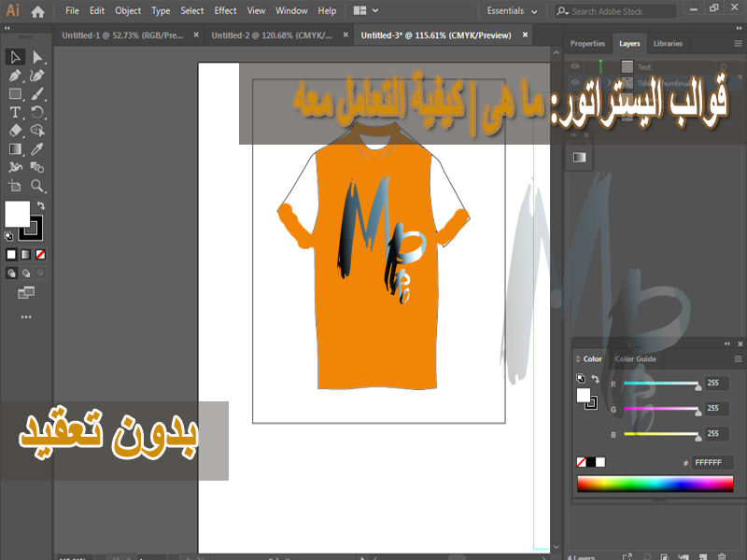Open the Window menu
The width and height of the screenshot is (747, 560).
tap(291, 10)
